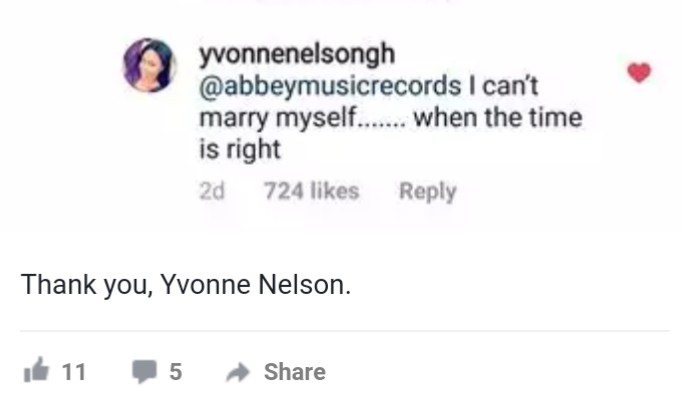Open comments via speech bubble icon

coord(144,371)
